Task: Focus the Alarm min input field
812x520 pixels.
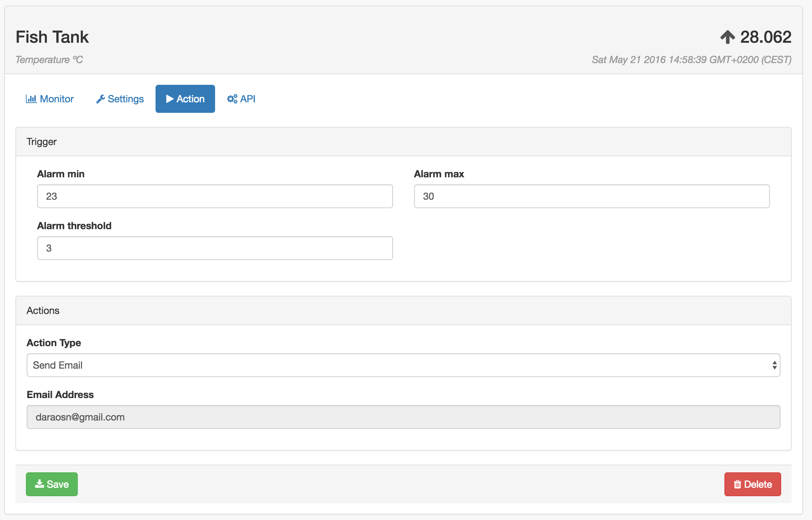Action: coord(215,196)
